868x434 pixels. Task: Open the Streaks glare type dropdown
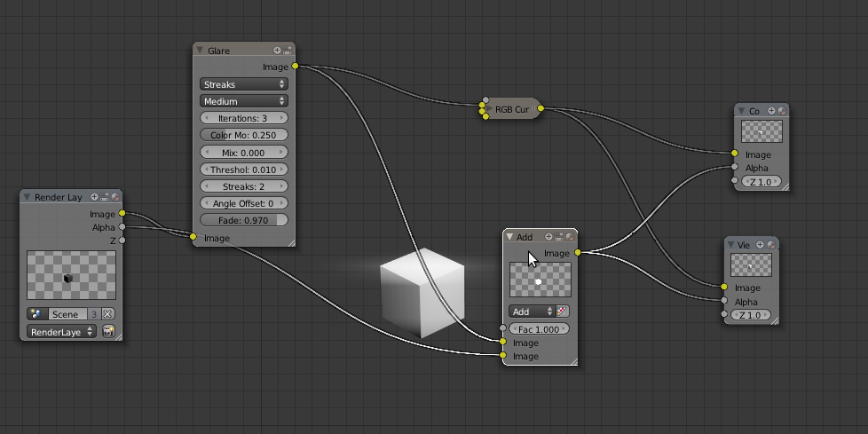click(x=243, y=84)
